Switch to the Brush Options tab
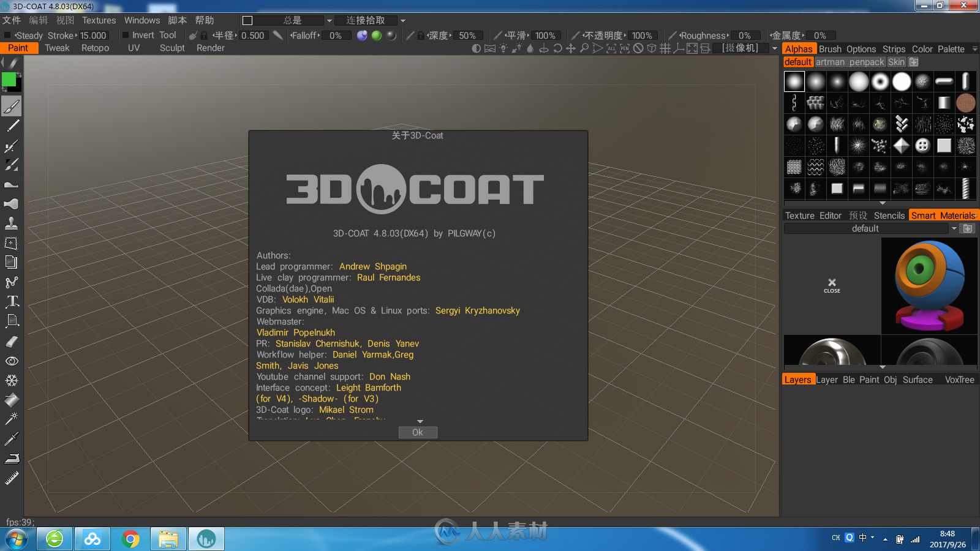This screenshot has width=980, height=551. click(x=847, y=49)
